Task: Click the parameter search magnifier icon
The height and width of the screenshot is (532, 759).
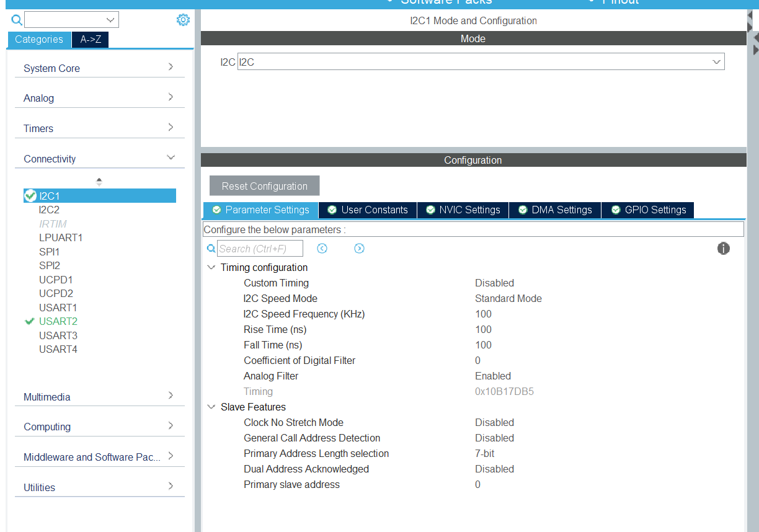Action: [x=211, y=249]
